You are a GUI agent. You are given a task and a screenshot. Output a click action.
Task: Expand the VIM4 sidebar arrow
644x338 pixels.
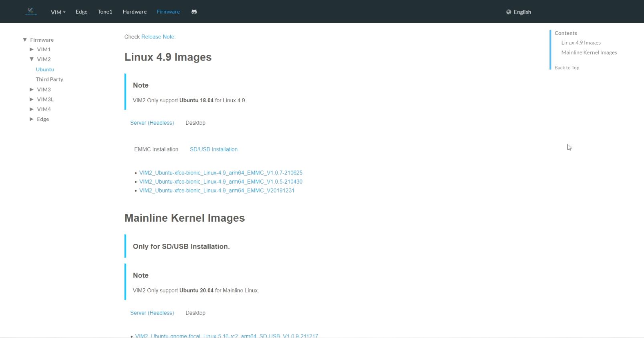[32, 109]
